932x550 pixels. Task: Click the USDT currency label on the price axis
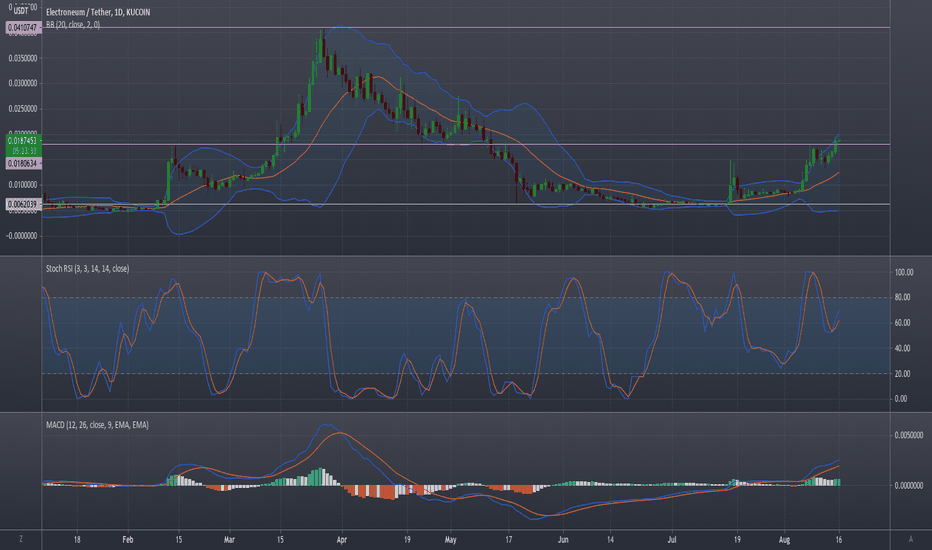point(21,11)
